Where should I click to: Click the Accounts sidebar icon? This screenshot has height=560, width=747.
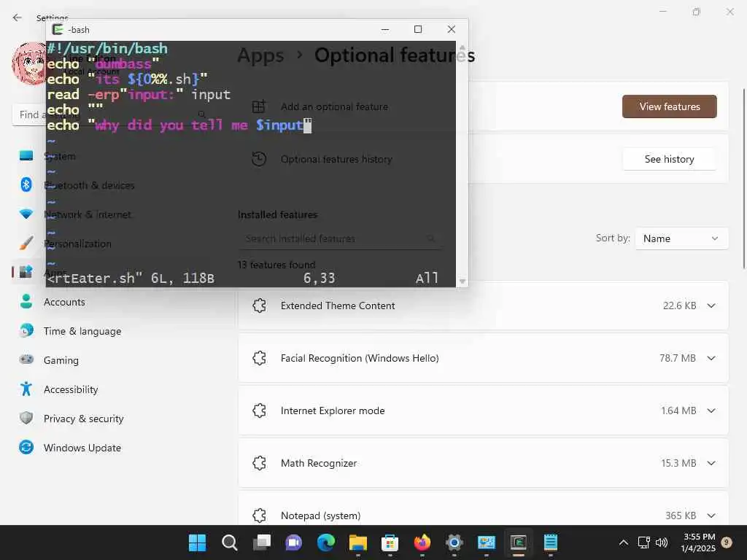pyautogui.click(x=26, y=301)
